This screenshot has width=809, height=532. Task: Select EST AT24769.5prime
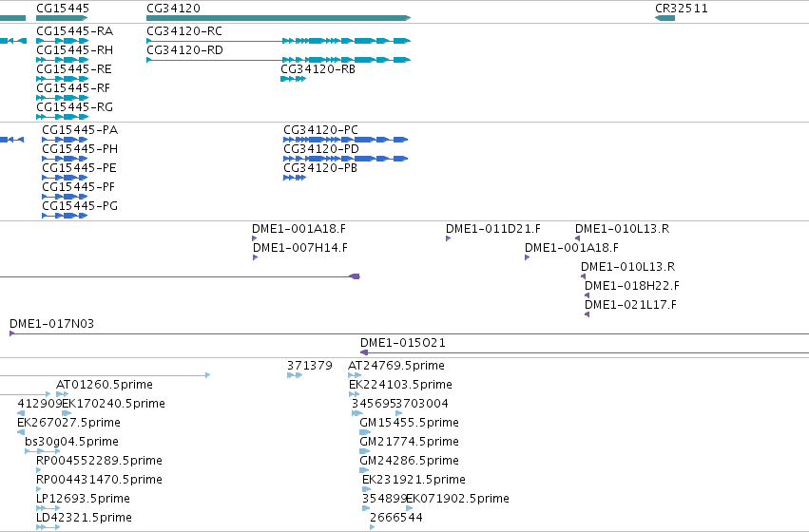[x=396, y=366]
